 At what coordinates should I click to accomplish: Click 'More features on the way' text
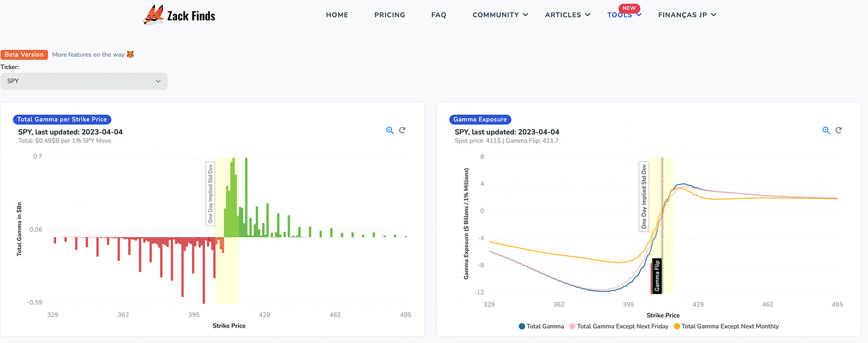[x=88, y=54]
